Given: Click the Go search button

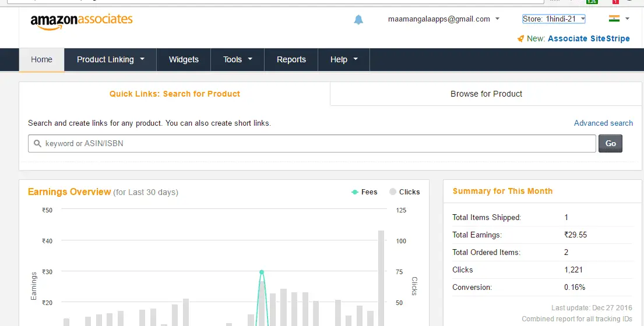Looking at the screenshot, I should coord(610,144).
